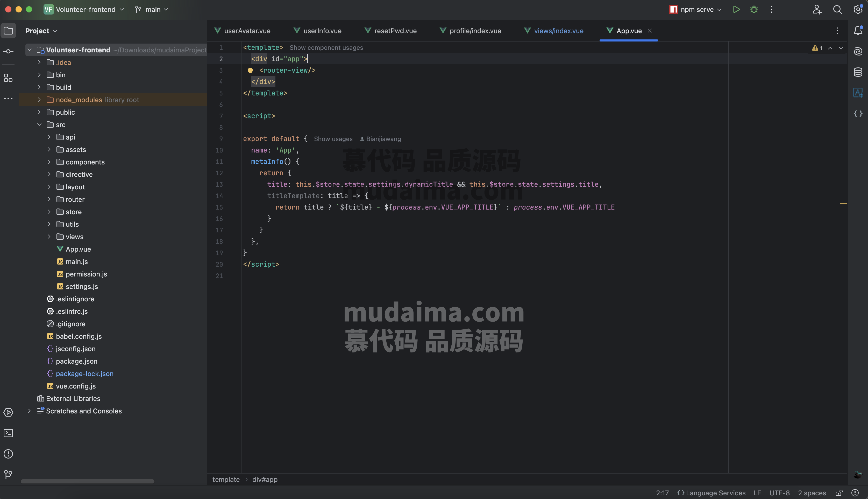
Task: Open the Services tool window
Action: tap(8, 412)
